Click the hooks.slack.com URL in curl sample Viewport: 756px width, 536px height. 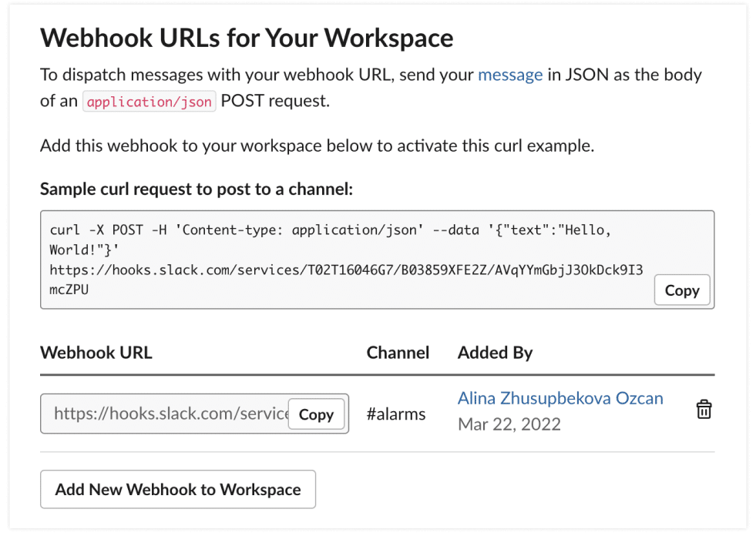pyautogui.click(x=347, y=270)
